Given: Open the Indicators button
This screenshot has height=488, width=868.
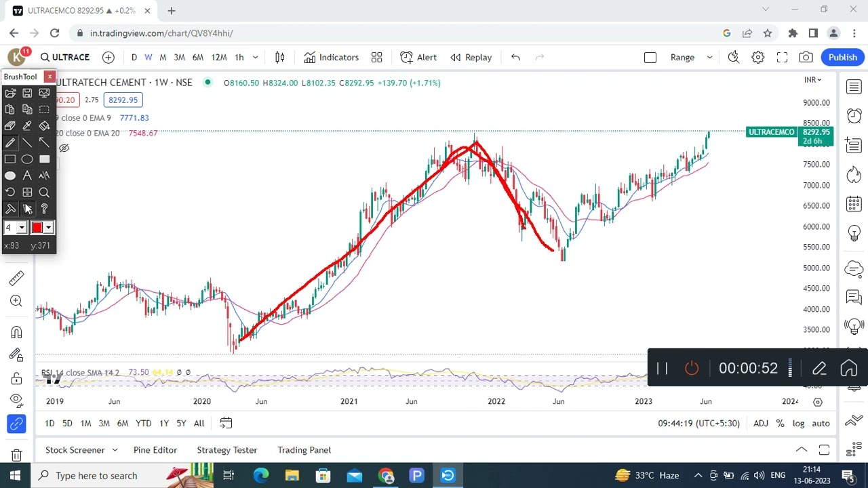Looking at the screenshot, I should point(331,58).
